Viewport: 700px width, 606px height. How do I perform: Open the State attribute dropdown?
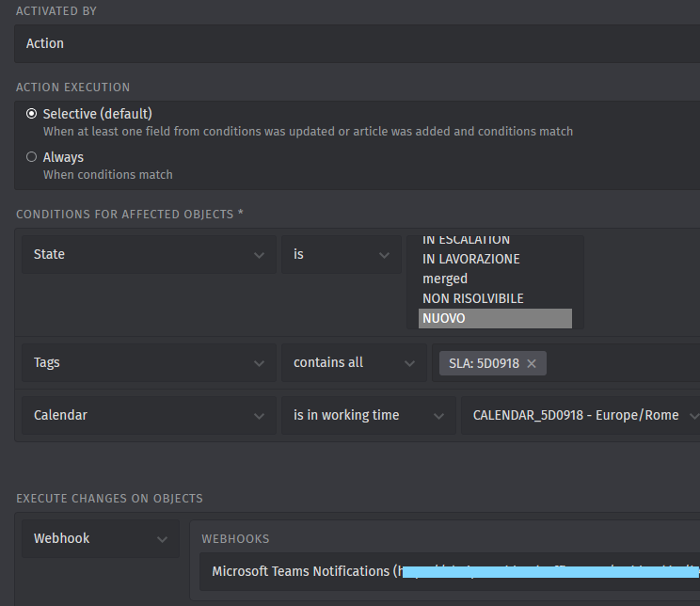pyautogui.click(x=149, y=254)
